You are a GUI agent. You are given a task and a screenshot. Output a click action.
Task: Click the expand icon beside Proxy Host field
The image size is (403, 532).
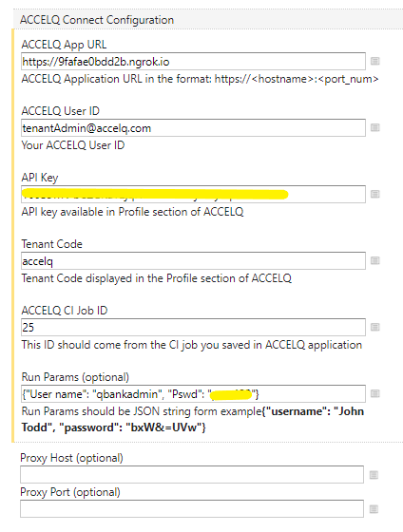374,475
